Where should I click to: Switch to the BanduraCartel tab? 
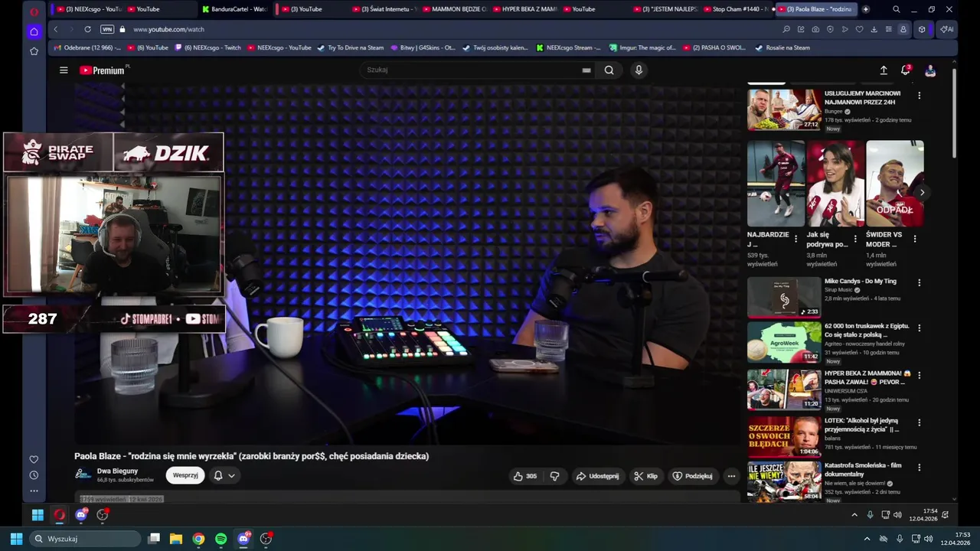point(234,9)
